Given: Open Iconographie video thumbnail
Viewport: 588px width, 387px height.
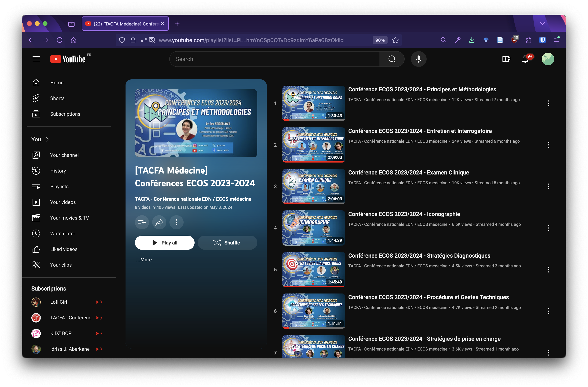Looking at the screenshot, I should click(x=314, y=228).
